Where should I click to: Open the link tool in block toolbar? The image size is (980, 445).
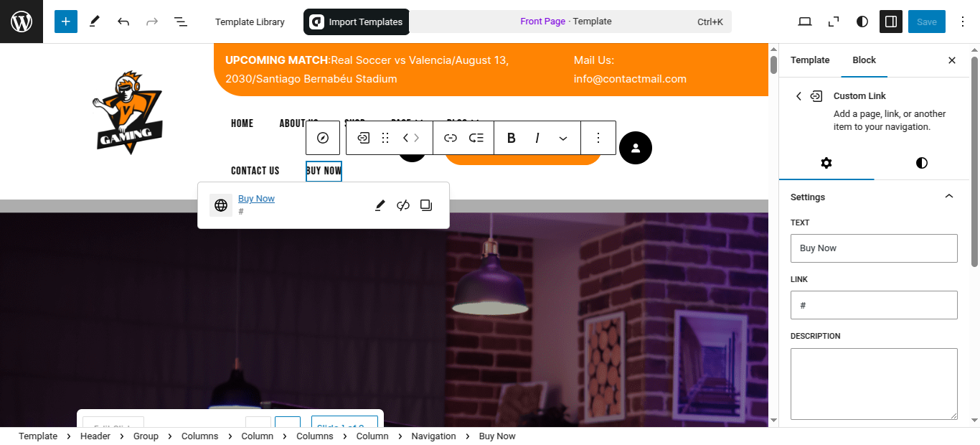pyautogui.click(x=450, y=138)
